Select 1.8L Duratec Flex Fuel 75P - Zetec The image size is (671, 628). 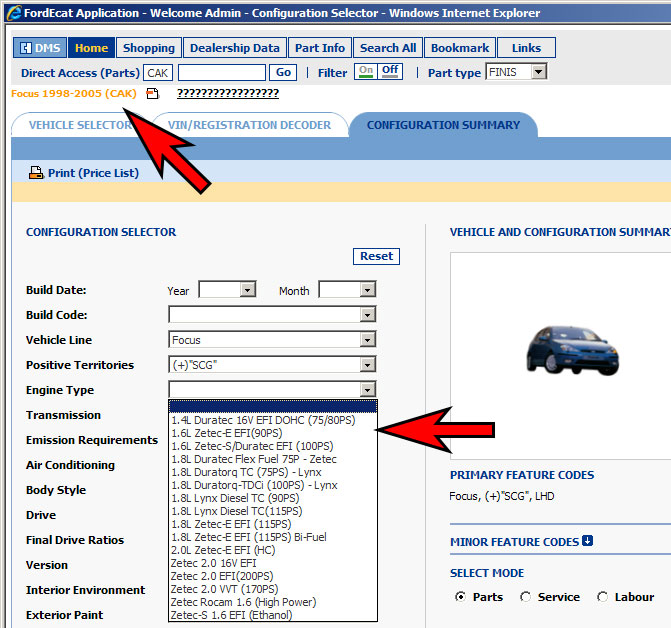(273, 459)
